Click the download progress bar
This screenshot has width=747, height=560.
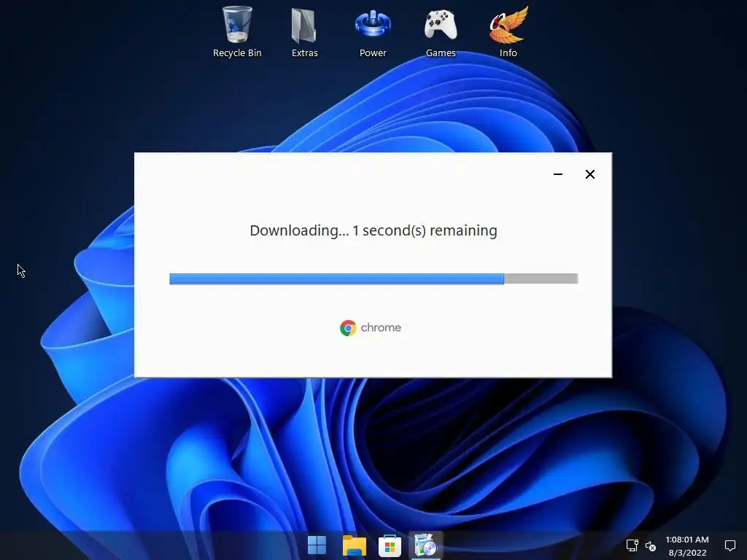[373, 279]
